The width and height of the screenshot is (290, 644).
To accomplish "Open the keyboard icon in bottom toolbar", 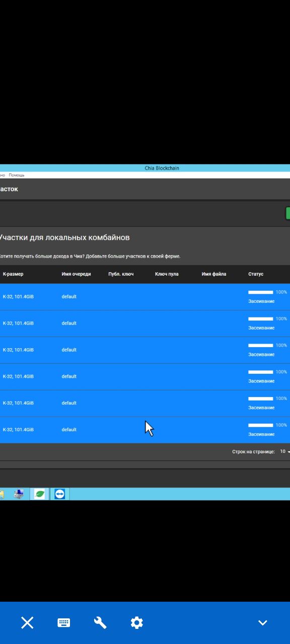I will pos(63,622).
